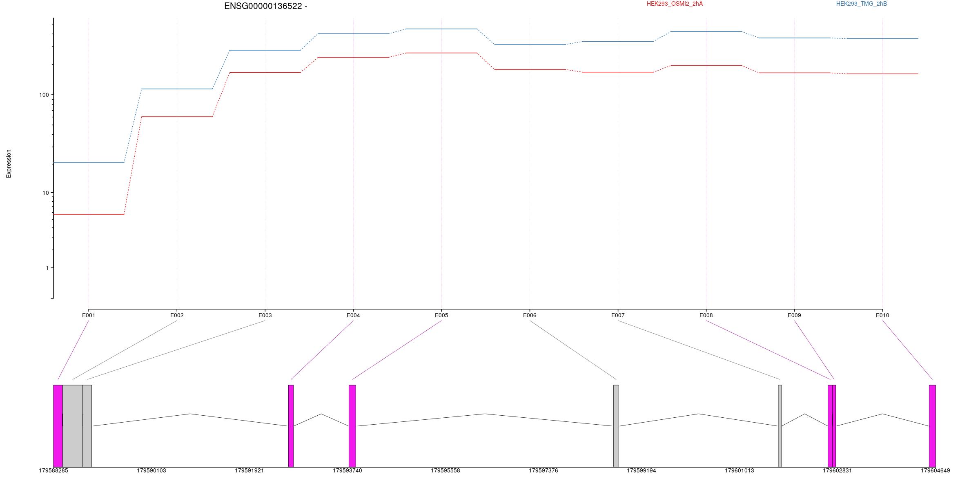Click the gray exon block linked to E006
Screen dimensions: 980x490
point(616,426)
